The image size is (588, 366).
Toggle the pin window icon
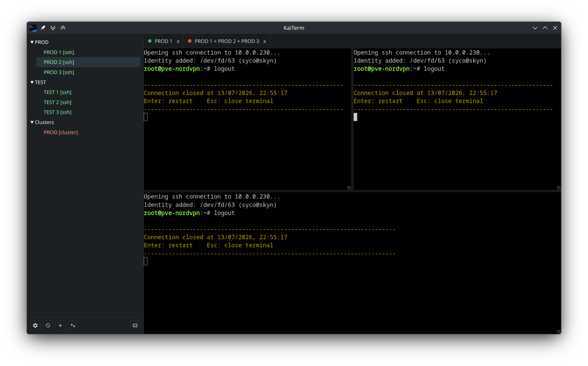pyautogui.click(x=43, y=28)
